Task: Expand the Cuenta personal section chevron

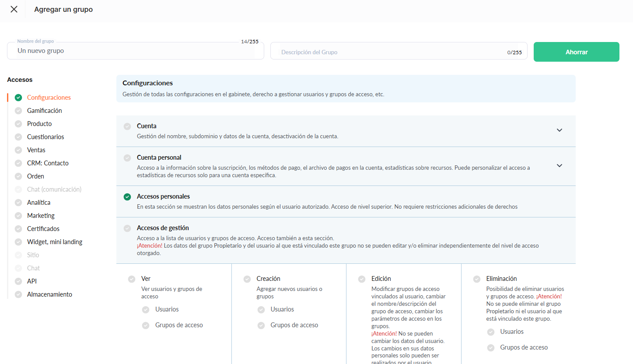Action: (559, 166)
